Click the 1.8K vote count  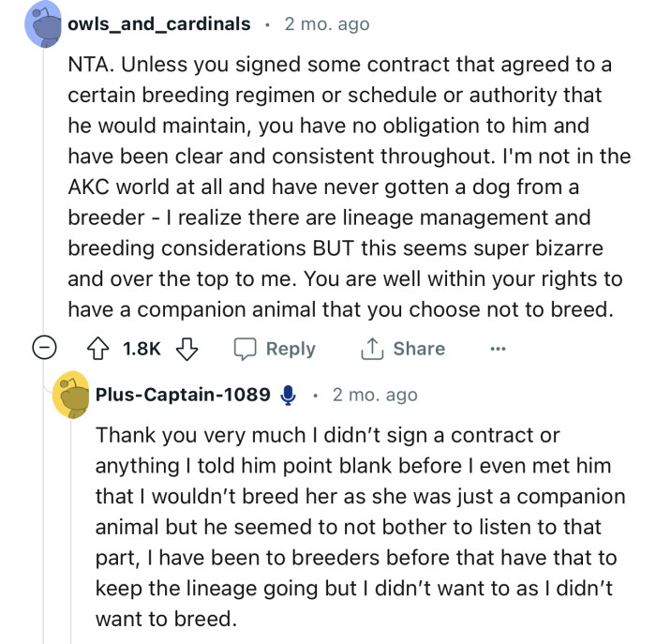pyautogui.click(x=142, y=349)
